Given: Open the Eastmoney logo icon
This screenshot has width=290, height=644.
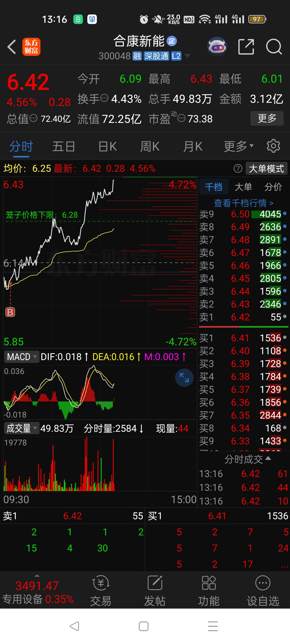Looking at the screenshot, I should click(31, 47).
